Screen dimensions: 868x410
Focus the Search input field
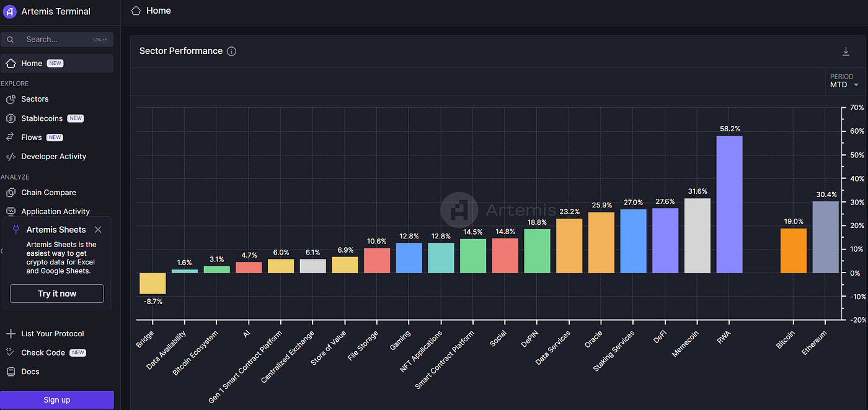tap(57, 40)
